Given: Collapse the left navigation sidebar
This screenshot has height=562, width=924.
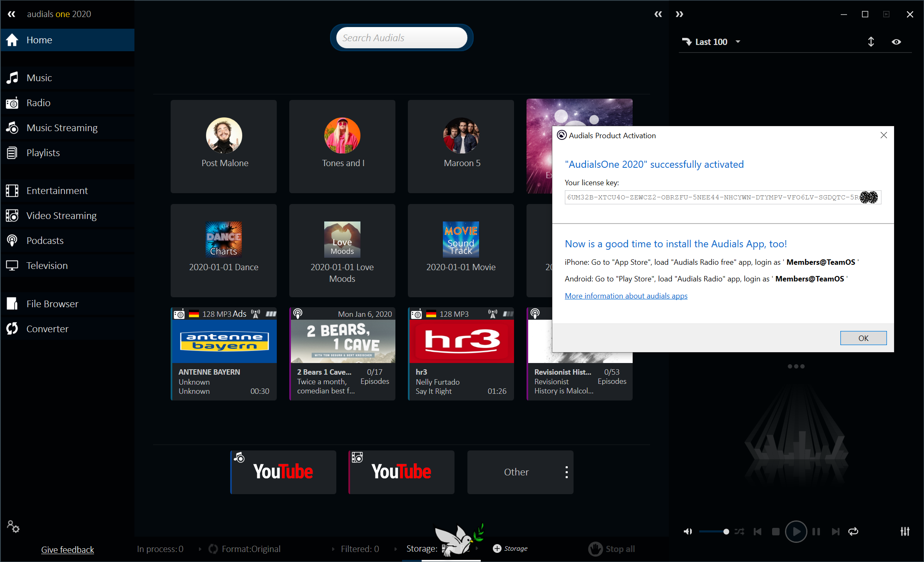Looking at the screenshot, I should click(12, 14).
